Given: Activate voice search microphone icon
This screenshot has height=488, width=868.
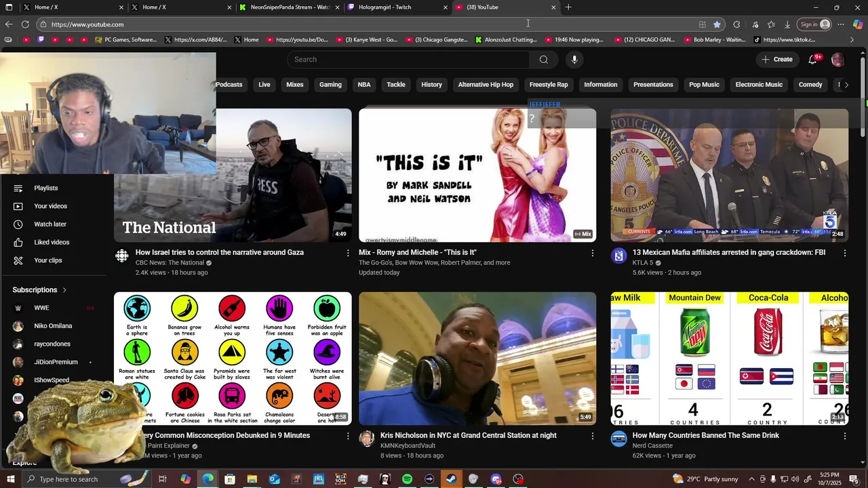Looking at the screenshot, I should click(574, 60).
